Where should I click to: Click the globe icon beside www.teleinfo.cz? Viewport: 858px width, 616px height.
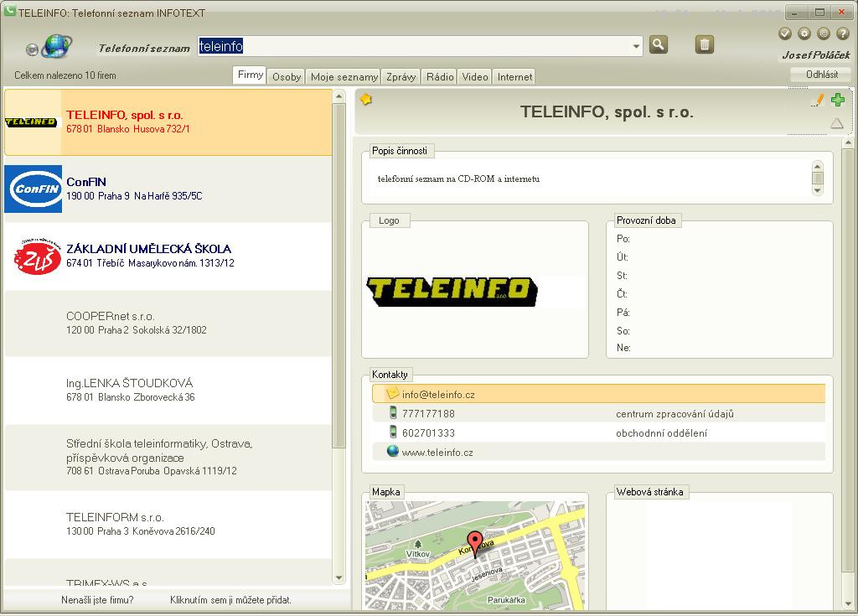coord(392,451)
